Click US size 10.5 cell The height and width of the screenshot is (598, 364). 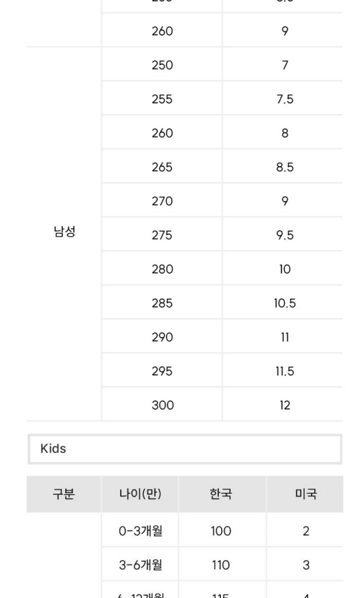tap(285, 304)
